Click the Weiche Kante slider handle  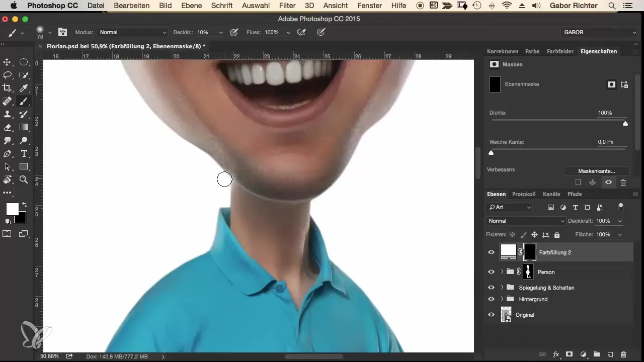coord(492,153)
